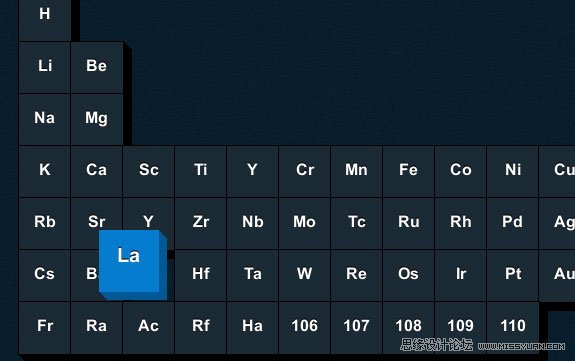This screenshot has width=575, height=361.
Task: Click the Rf element tile
Action: click(201, 328)
